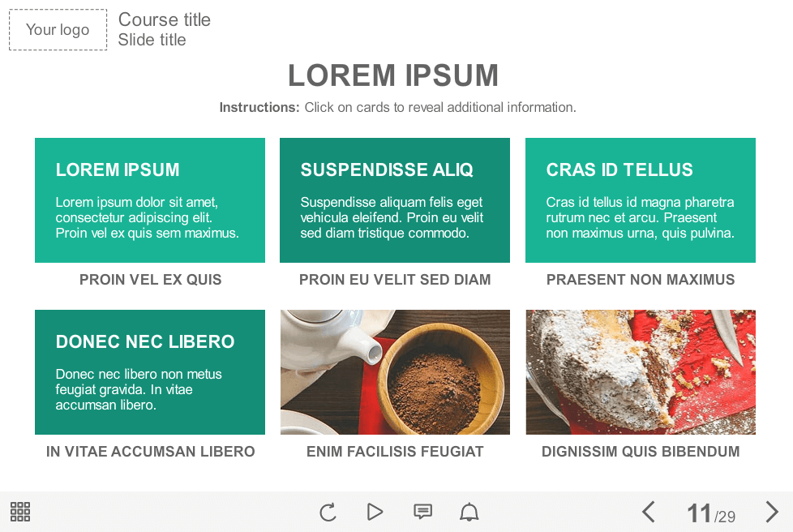Click the powdered cake image card
This screenshot has width=793, height=532.
point(641,372)
